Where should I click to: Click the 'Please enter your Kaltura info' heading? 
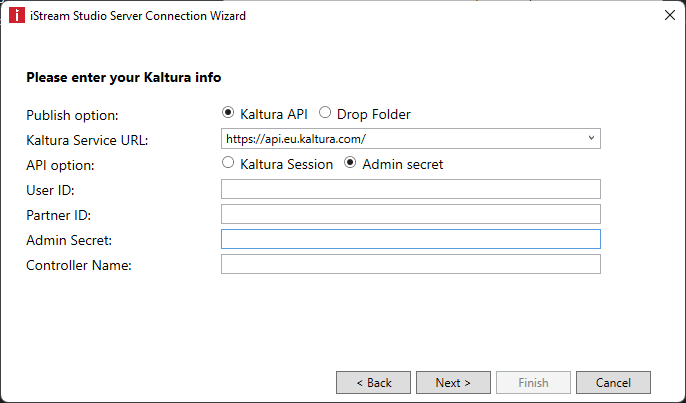(124, 77)
